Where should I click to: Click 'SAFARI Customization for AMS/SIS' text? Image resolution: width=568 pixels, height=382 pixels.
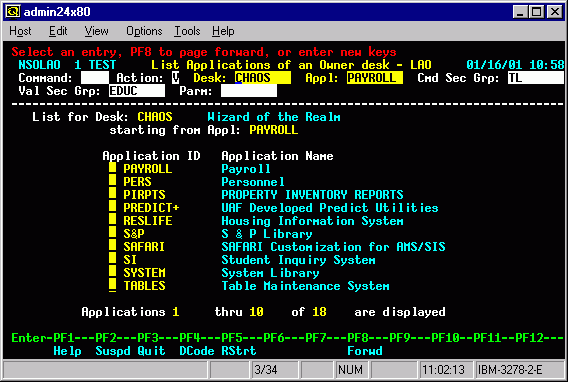click(333, 247)
